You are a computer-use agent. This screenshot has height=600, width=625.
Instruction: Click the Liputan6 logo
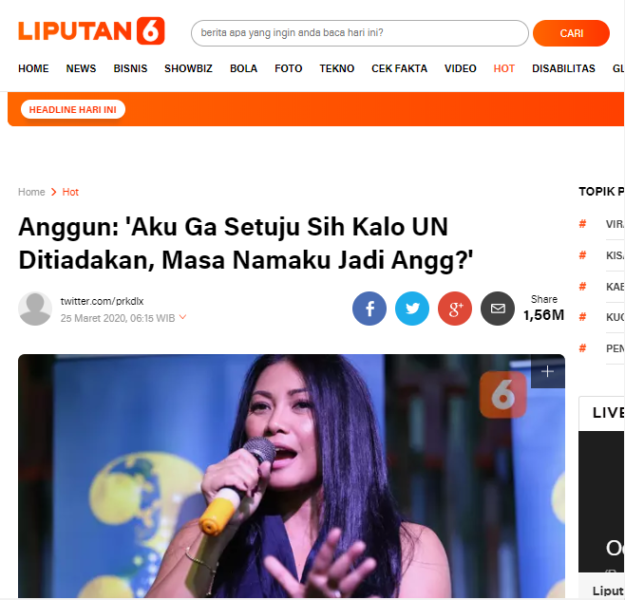click(x=91, y=31)
